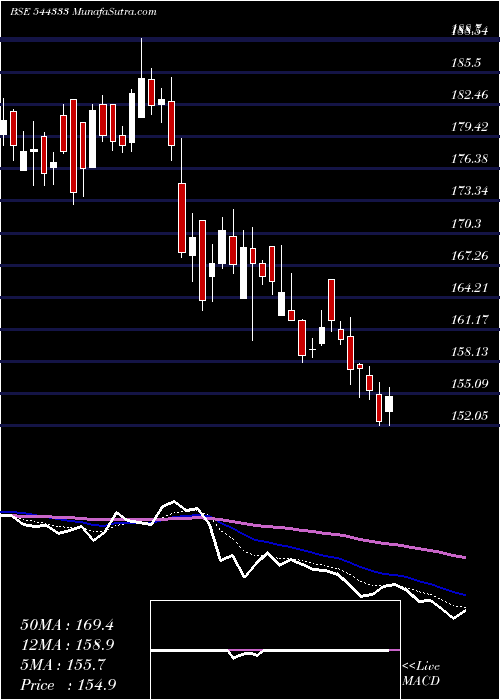Click inside the MACD inset chart box

275,650
